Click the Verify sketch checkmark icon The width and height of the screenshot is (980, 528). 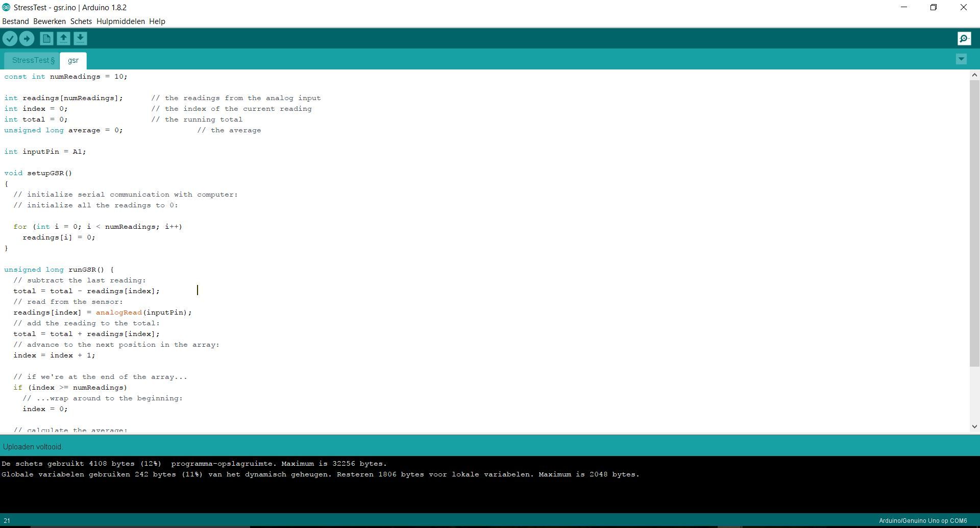[10, 38]
